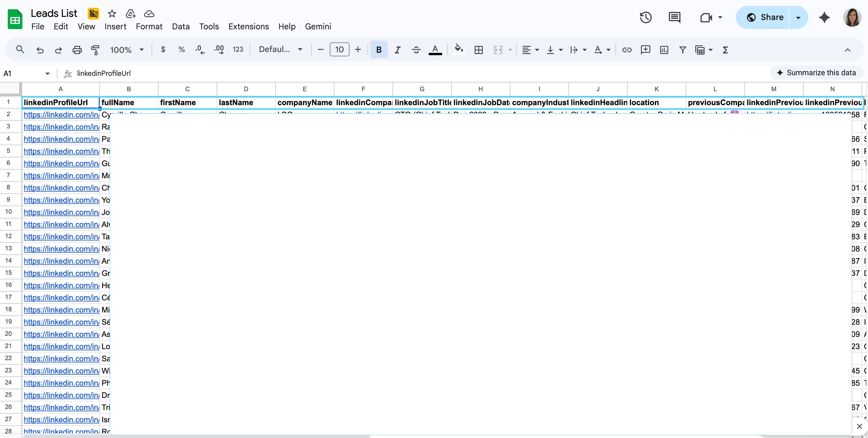The height and width of the screenshot is (438, 868).
Task: Open the zoom 100% dropdown
Action: tap(127, 50)
